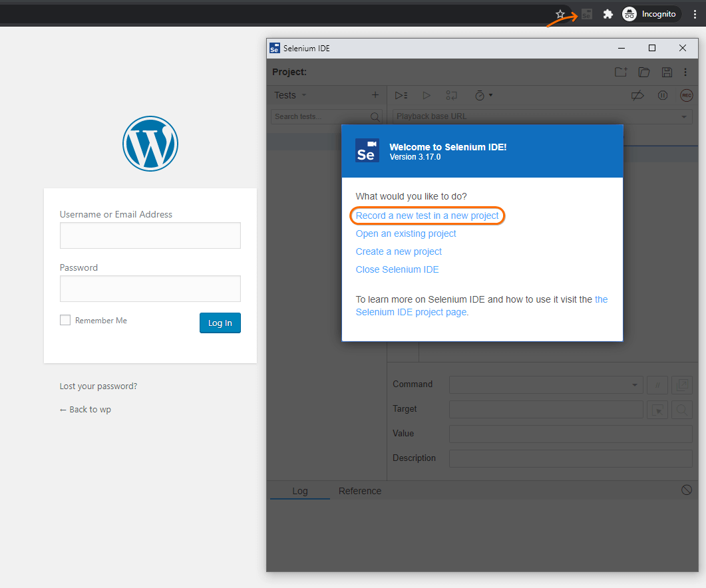This screenshot has width=706, height=588.
Task: Open Chrome's three-dot menu
Action: [x=695, y=15]
